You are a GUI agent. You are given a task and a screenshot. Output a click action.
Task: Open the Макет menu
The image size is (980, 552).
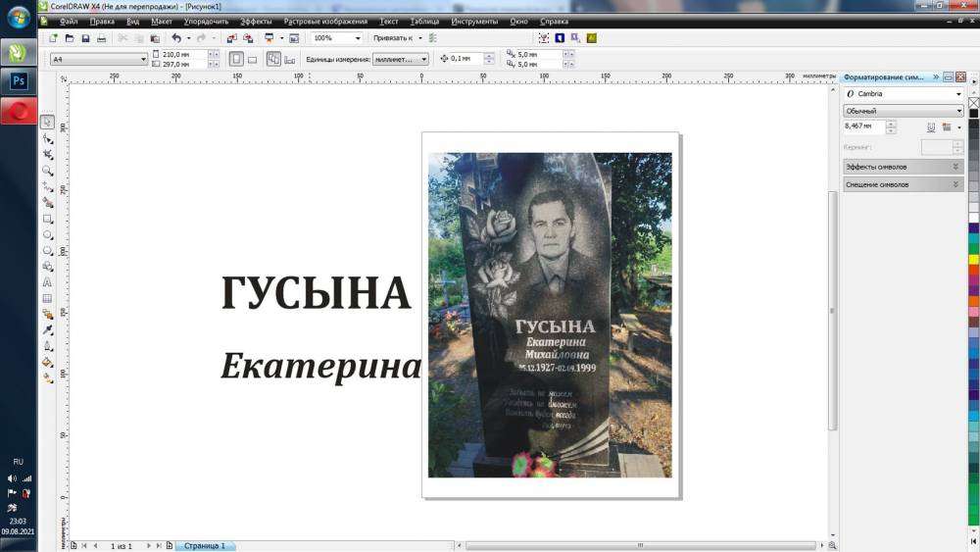[x=162, y=22]
